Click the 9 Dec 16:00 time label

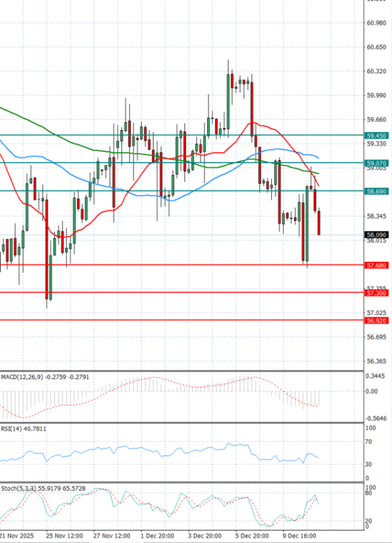[299, 534]
